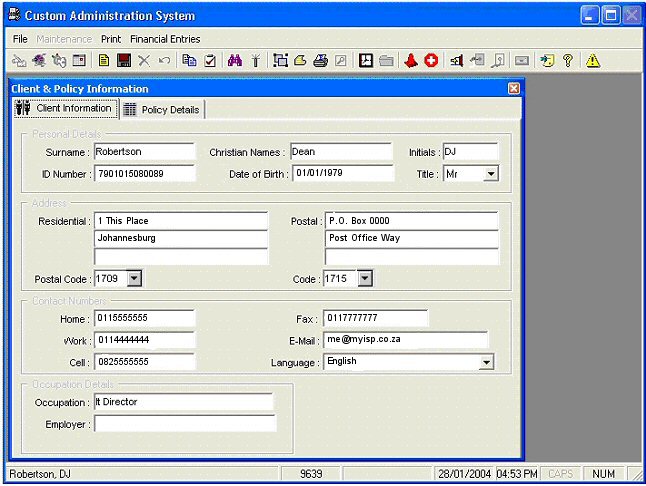Image resolution: width=646 pixels, height=486 pixels.
Task: Switch to the Policy Details tab
Action: 162,110
